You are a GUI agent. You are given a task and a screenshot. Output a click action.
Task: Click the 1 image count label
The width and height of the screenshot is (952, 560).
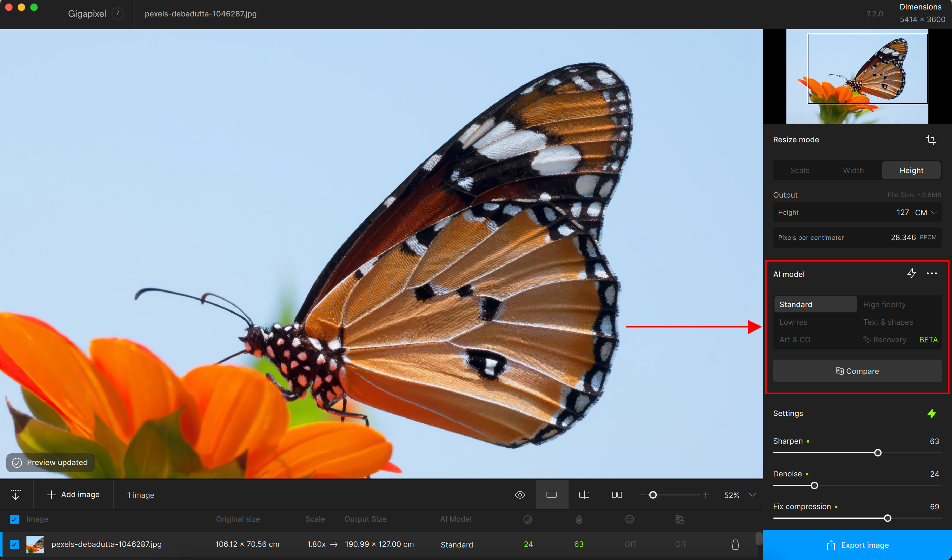(140, 495)
